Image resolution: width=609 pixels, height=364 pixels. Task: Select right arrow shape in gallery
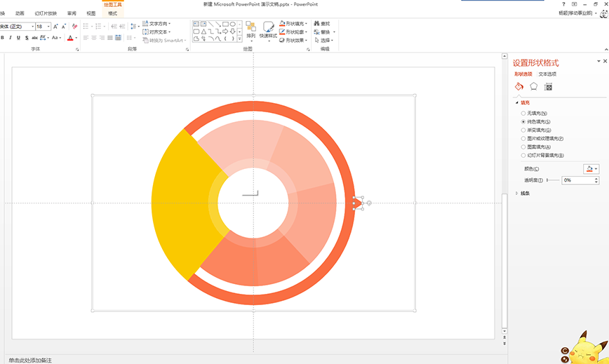pyautogui.click(x=225, y=32)
